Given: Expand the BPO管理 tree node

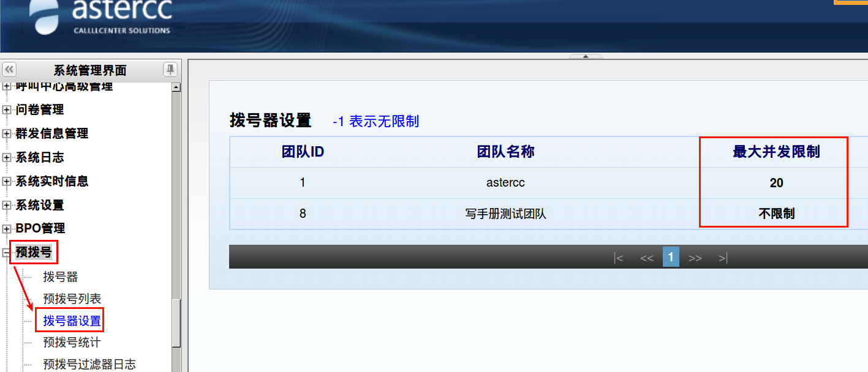Looking at the screenshot, I should pos(7,229).
